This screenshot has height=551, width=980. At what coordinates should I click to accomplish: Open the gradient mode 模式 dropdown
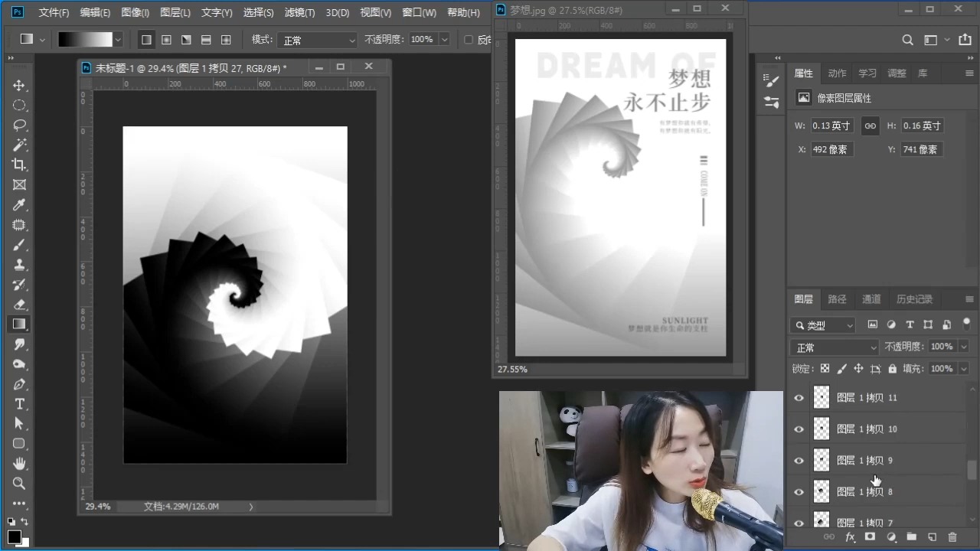[x=318, y=40]
